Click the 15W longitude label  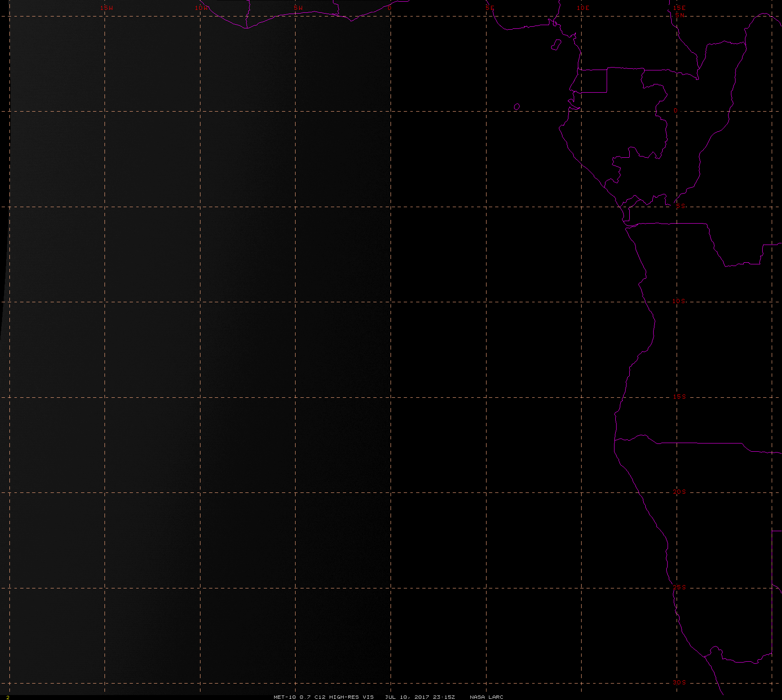[x=107, y=8]
